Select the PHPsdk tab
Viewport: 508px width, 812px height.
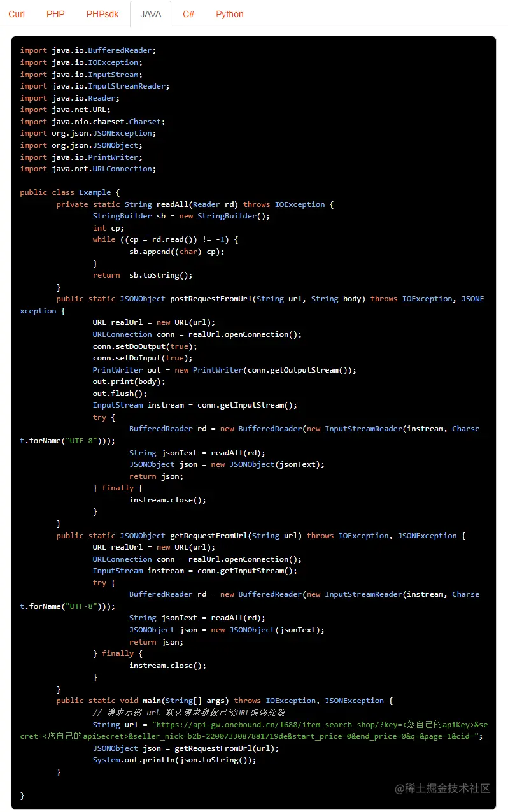tap(102, 14)
